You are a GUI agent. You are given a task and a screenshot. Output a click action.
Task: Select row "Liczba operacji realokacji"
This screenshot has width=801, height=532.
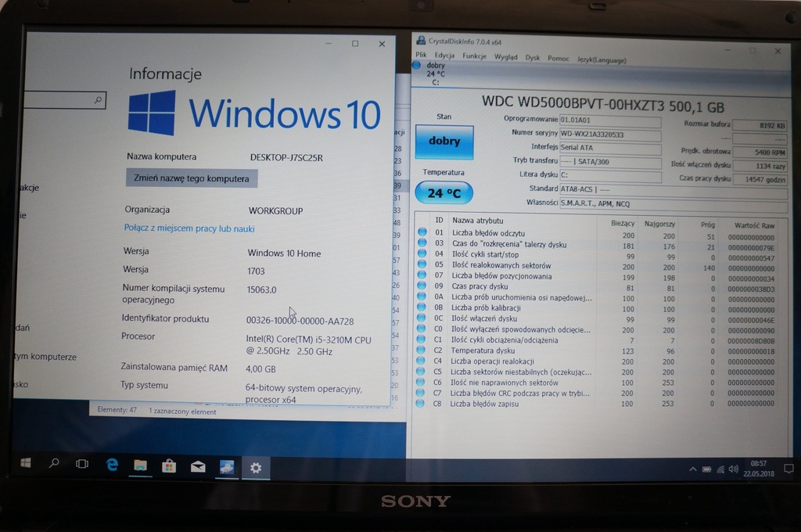[597, 361]
